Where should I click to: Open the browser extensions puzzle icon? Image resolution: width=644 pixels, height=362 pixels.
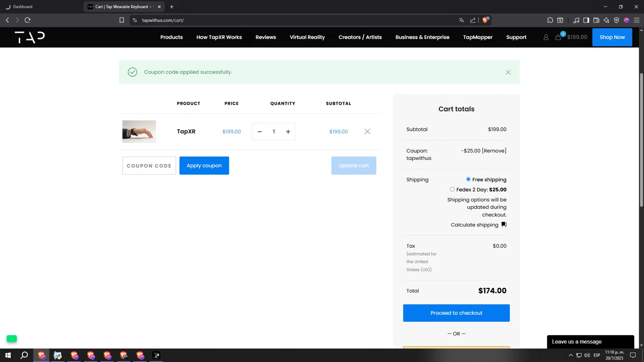[550, 20]
